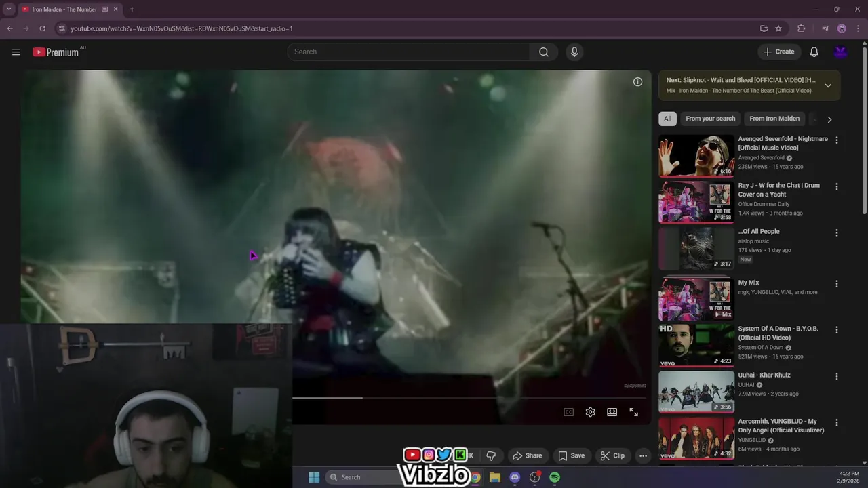
Task: Expand the Mix playlist panel chevron
Action: pyautogui.click(x=828, y=85)
